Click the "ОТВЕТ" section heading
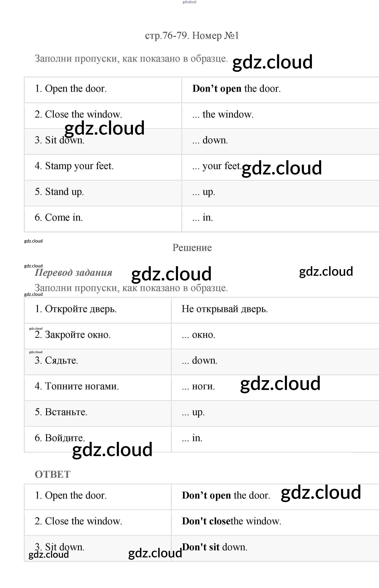Screen dimensions: 379x588 coord(53,474)
